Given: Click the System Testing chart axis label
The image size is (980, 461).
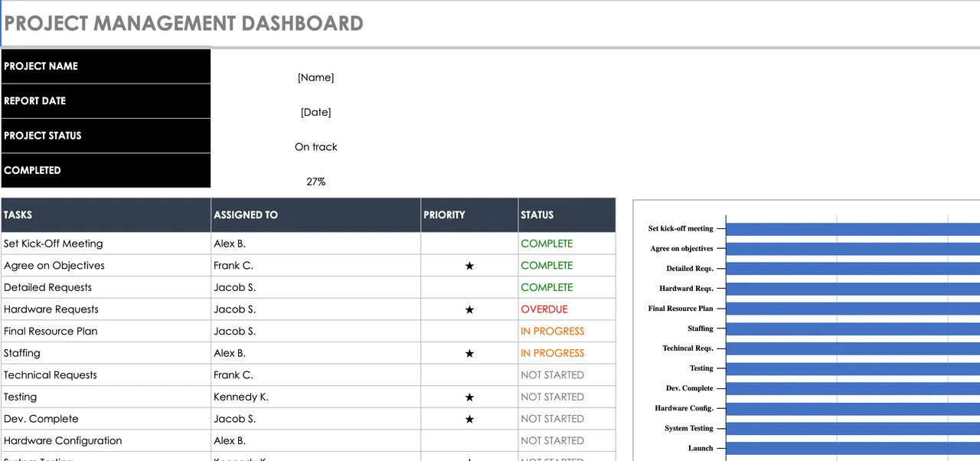Looking at the screenshot, I should pyautogui.click(x=688, y=428).
